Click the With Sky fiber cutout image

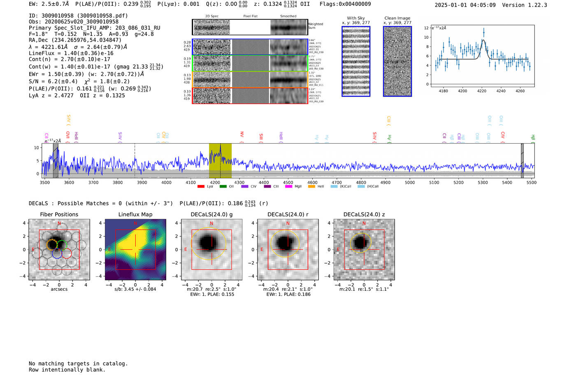pos(356,61)
